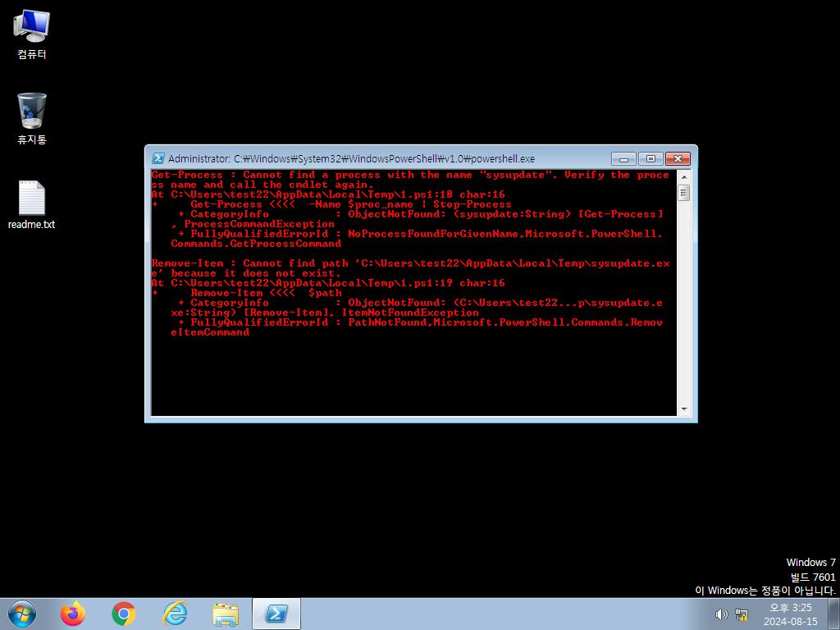Show the clock and date panel
840x630 pixels.
790,614
